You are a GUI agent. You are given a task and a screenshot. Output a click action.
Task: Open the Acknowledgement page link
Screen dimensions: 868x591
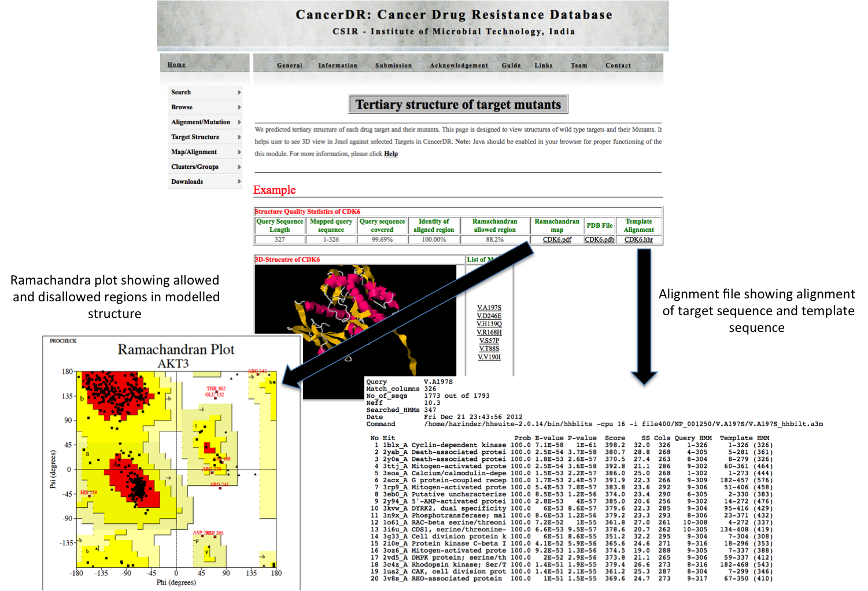tap(459, 65)
